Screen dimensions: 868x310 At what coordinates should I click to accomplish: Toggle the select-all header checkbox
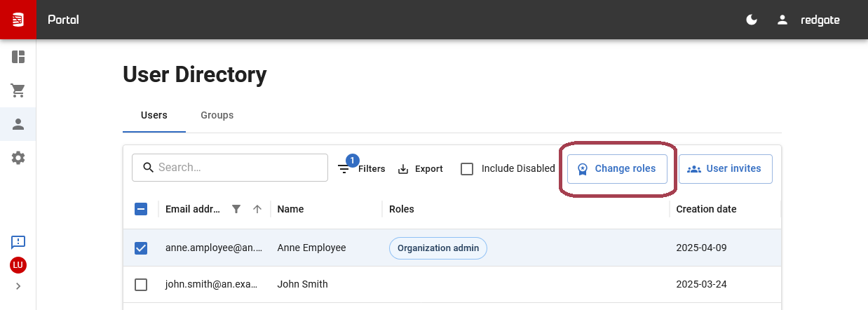141,209
